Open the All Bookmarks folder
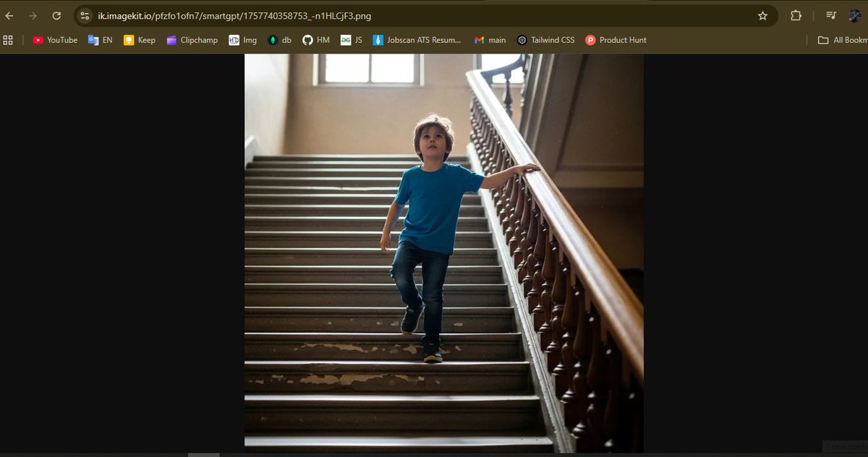The height and width of the screenshot is (457, 868). coord(843,40)
